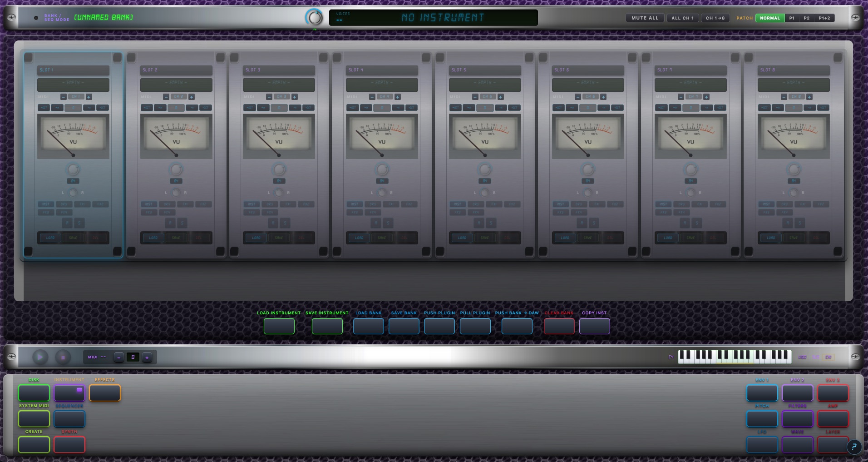Image resolution: width=868 pixels, height=462 pixels.
Task: Raise bottom bar MIDI value with plus
Action: (147, 358)
